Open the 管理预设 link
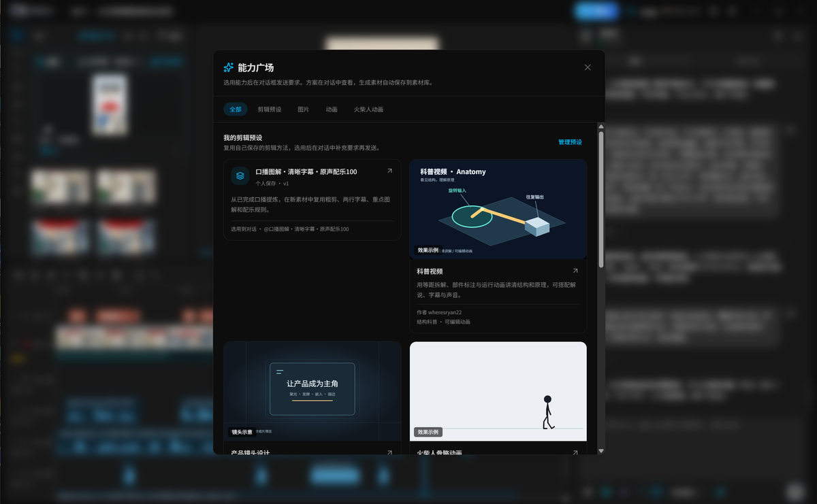The image size is (817, 504). pyautogui.click(x=570, y=142)
